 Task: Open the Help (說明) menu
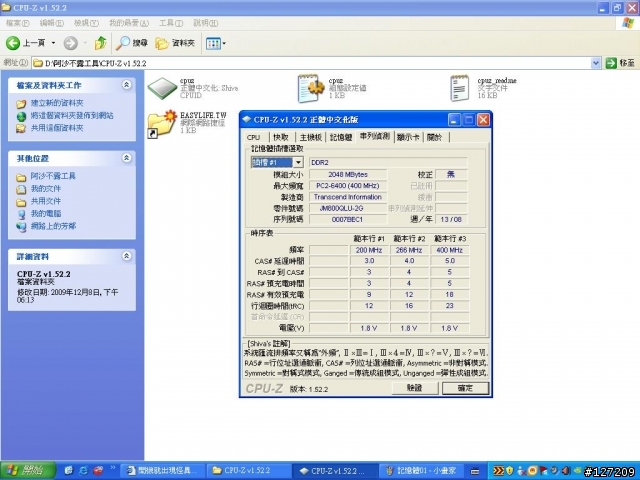(205, 23)
